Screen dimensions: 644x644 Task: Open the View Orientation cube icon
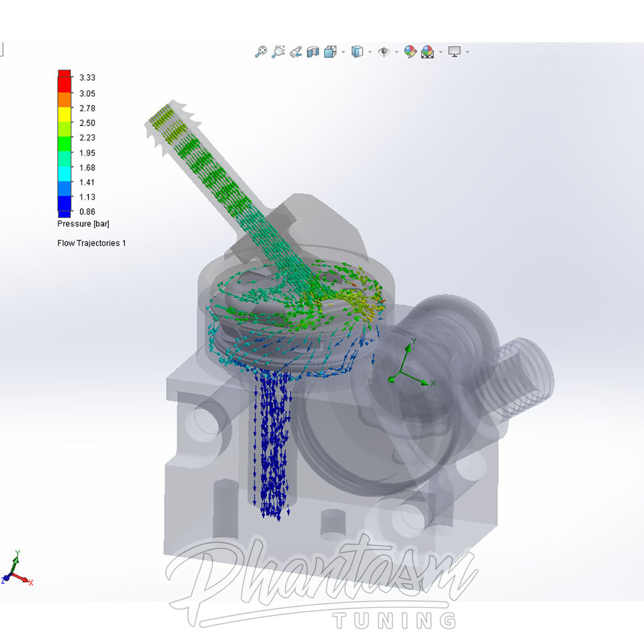331,52
